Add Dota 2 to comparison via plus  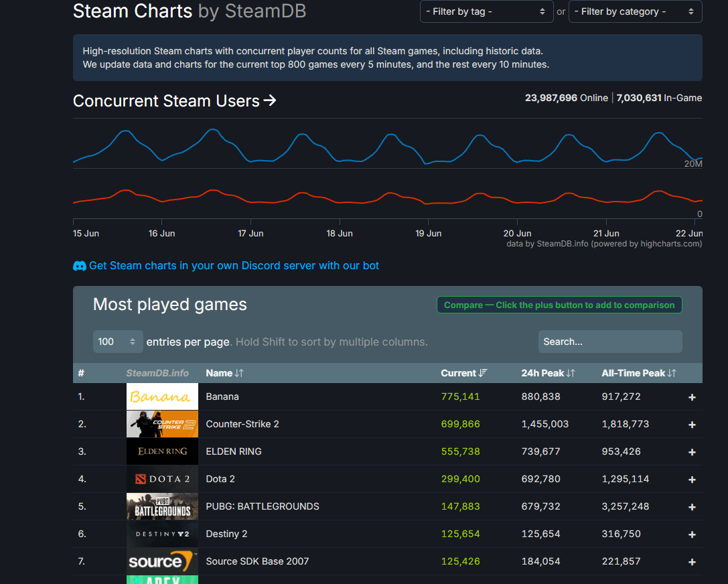click(692, 480)
